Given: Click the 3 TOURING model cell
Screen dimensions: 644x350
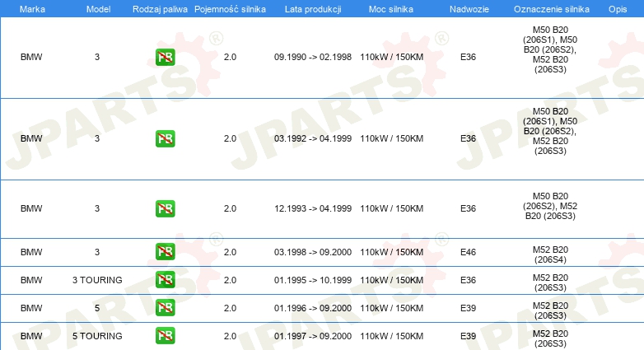Looking at the screenshot, I should click(x=97, y=280).
